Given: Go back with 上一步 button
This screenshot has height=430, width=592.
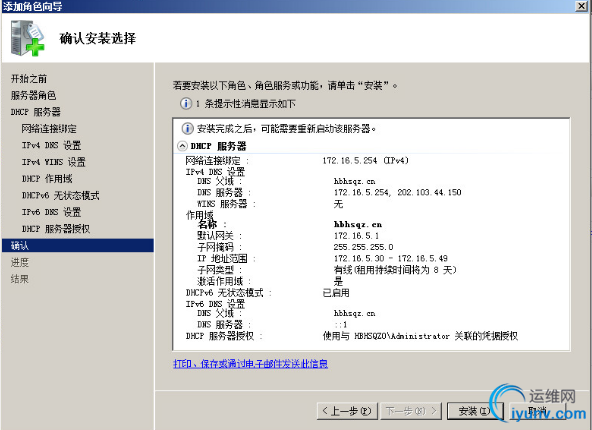Looking at the screenshot, I should 347,411.
